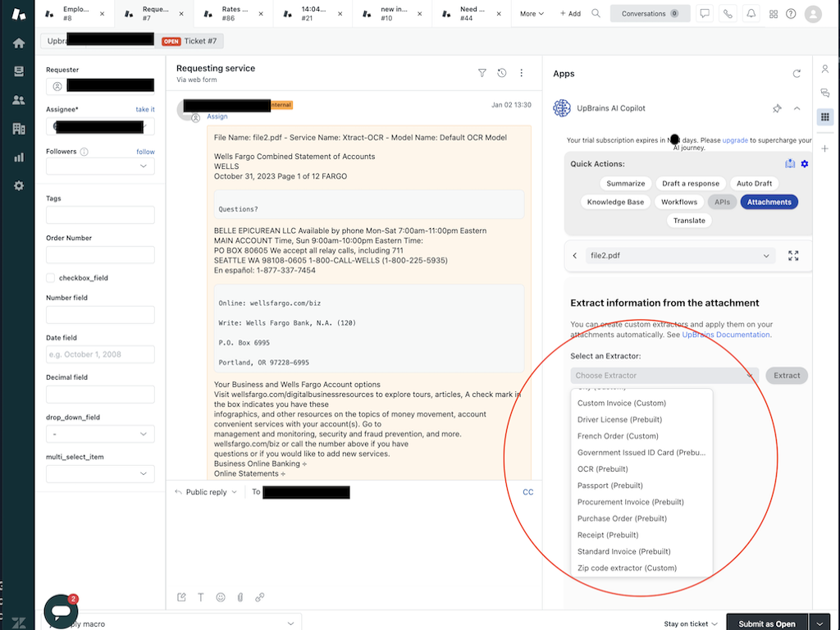Choose Receipt (Prebuilt) from extractor list
The height and width of the screenshot is (630, 840).
(608, 535)
